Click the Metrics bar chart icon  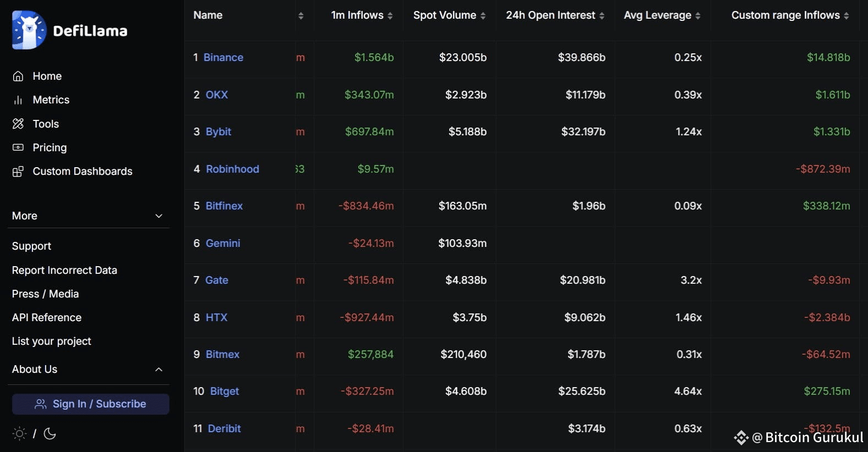coord(18,100)
